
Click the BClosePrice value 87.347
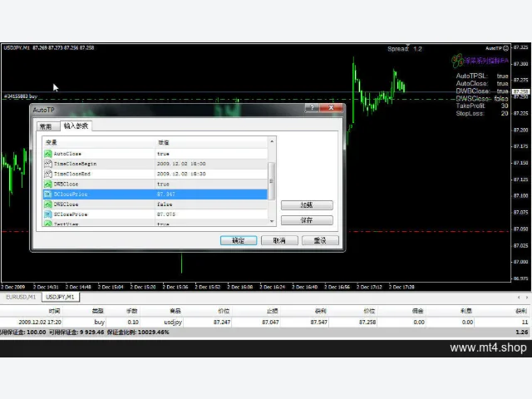pos(166,194)
